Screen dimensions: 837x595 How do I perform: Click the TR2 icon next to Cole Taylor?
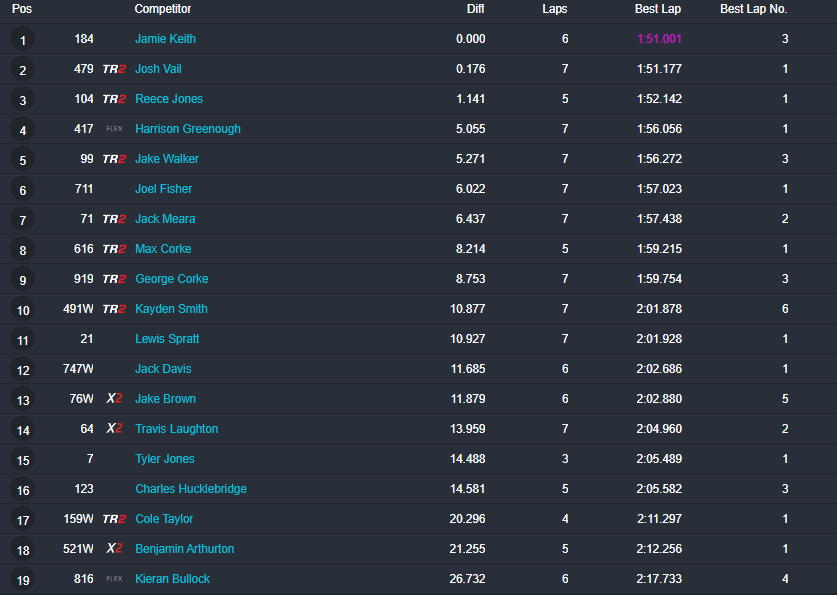(x=114, y=519)
